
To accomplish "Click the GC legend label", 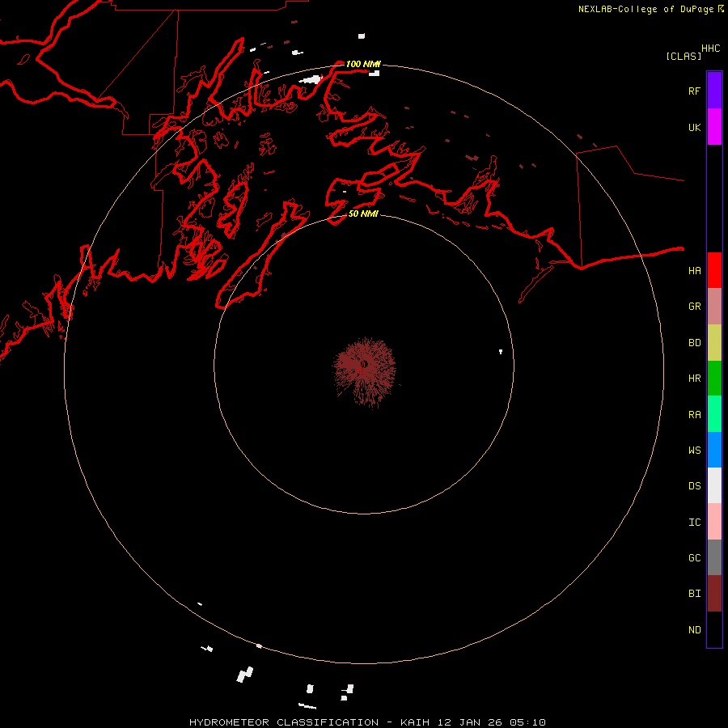I will tap(694, 557).
